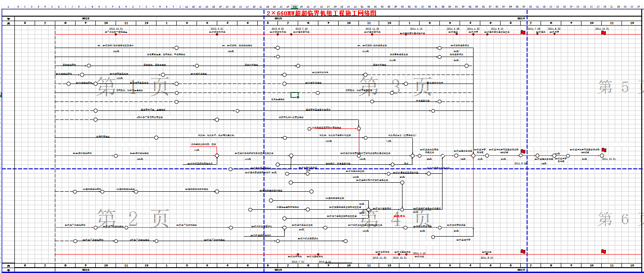The image size is (644, 273).
Task: Click the red flag above the final critical-path node
Action: coord(604,150)
